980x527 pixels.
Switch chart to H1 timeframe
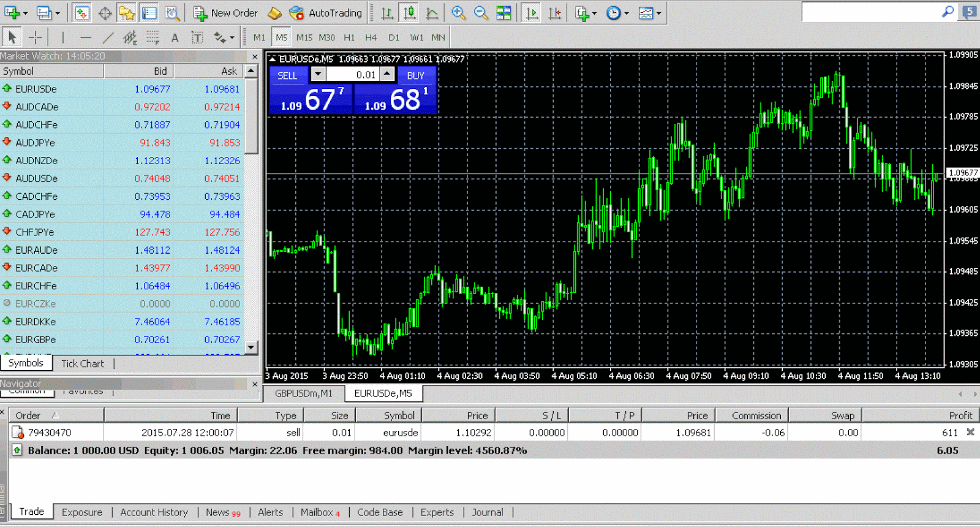tap(349, 37)
